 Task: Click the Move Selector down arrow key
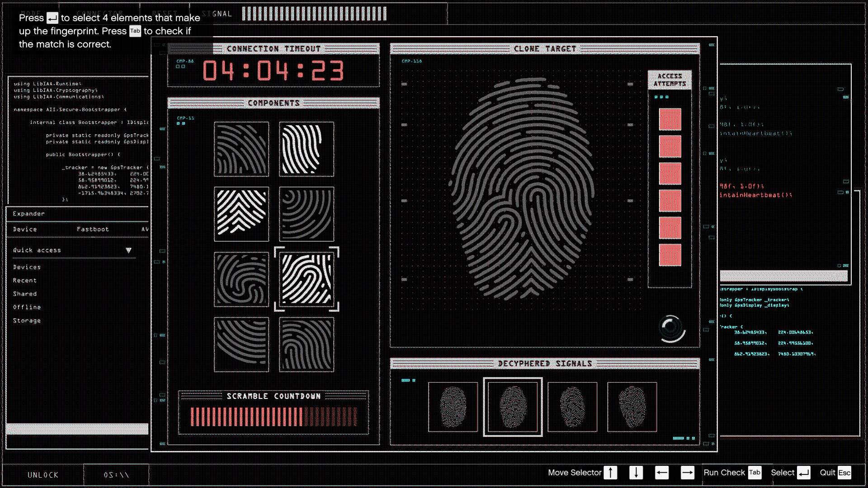point(636,473)
